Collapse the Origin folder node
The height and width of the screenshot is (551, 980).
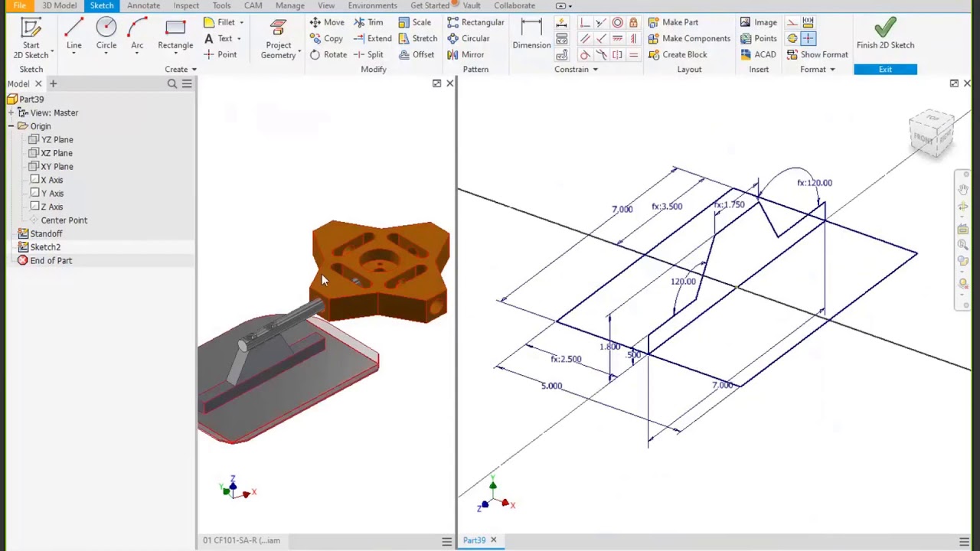coord(11,126)
